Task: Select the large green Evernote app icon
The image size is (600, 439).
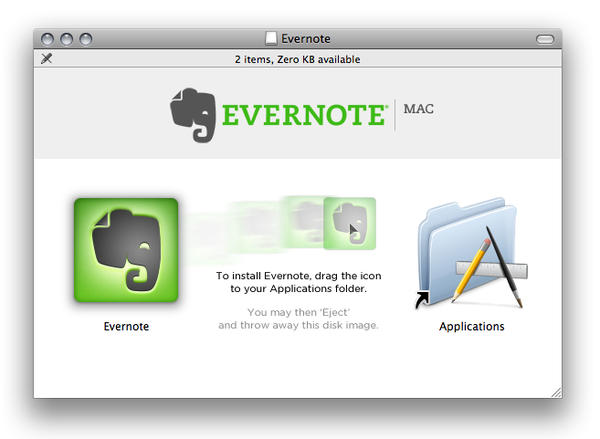Action: click(126, 250)
